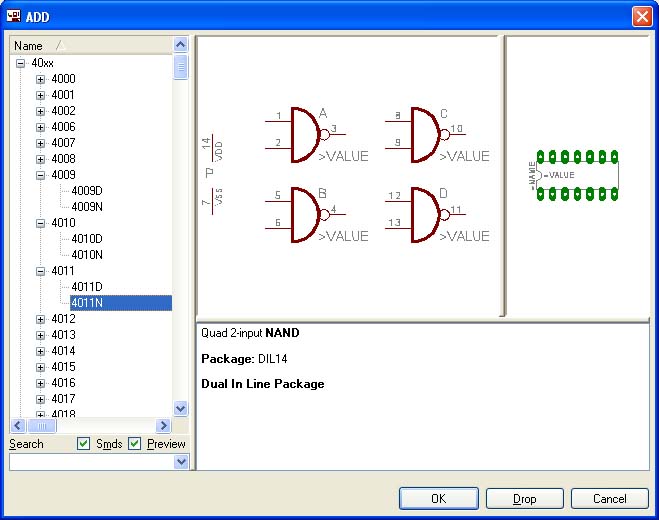This screenshot has height=520, width=659.
Task: Click the green DIL14 package footprint
Action: [x=578, y=175]
